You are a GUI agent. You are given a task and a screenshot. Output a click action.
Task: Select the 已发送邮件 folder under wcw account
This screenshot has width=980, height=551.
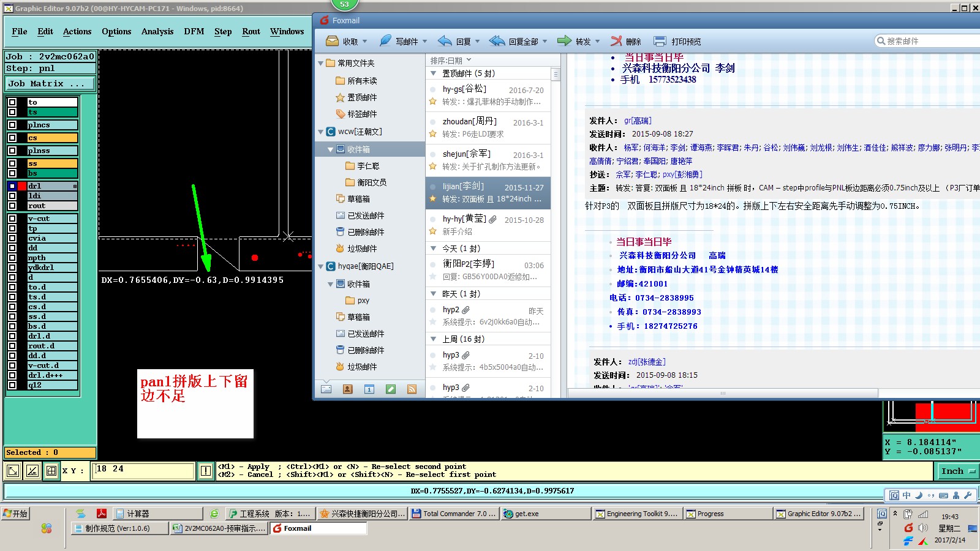(366, 216)
